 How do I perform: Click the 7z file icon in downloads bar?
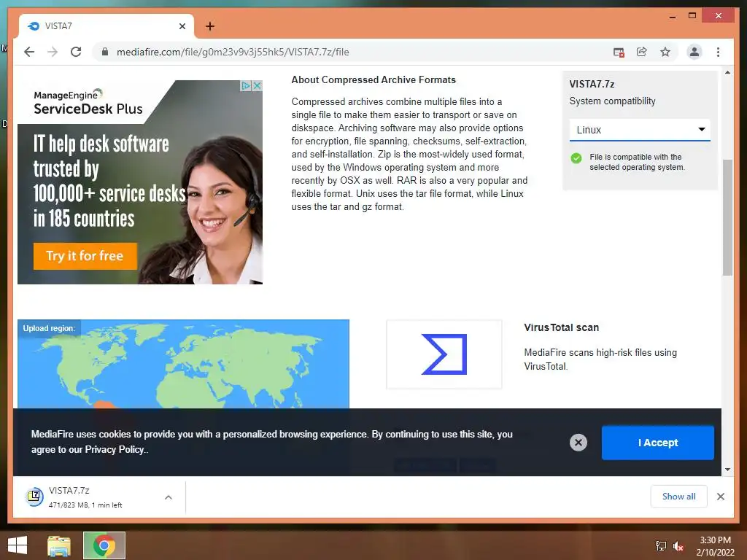pyautogui.click(x=34, y=497)
